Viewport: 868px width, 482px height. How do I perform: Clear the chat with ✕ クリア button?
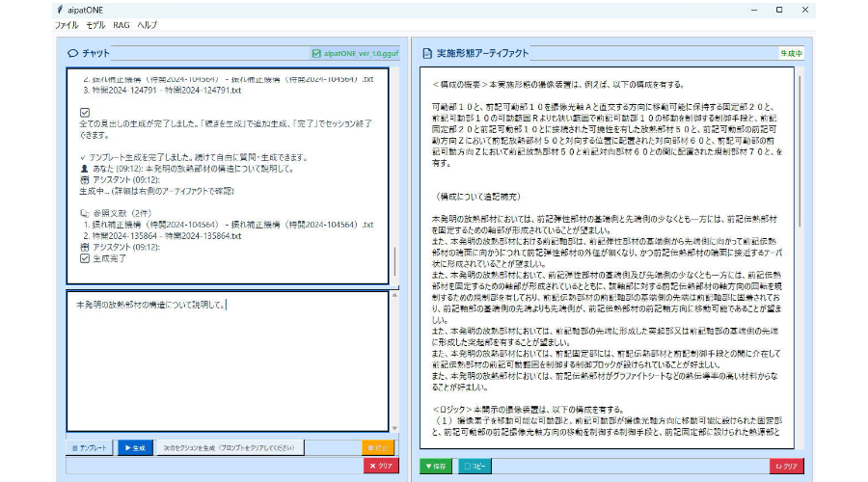[x=381, y=466]
